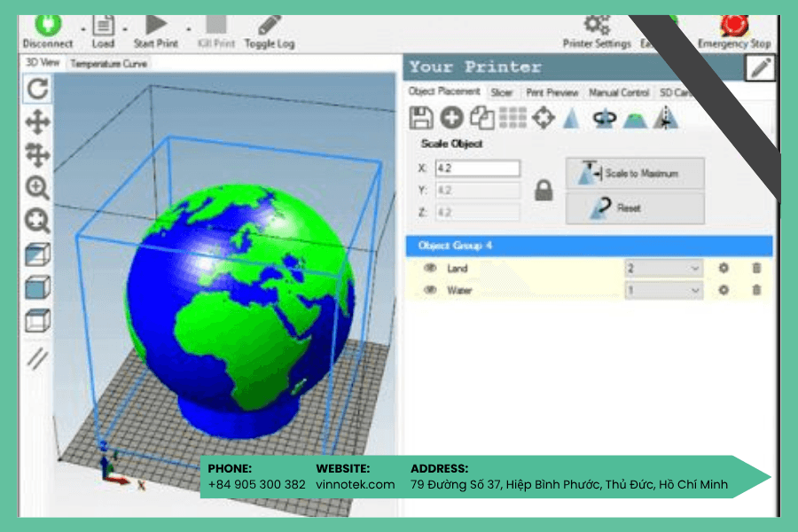Open the Temperature Curve tab

click(109, 64)
